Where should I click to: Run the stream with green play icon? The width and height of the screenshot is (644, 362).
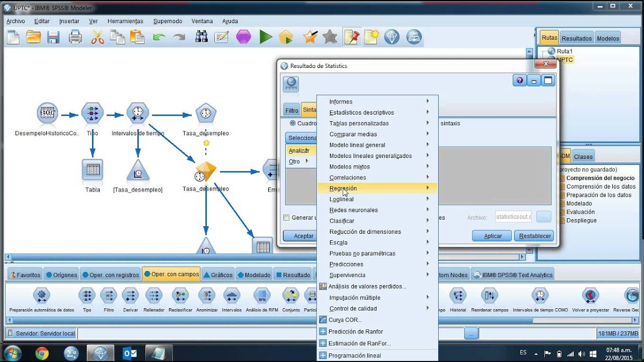pyautogui.click(x=266, y=37)
